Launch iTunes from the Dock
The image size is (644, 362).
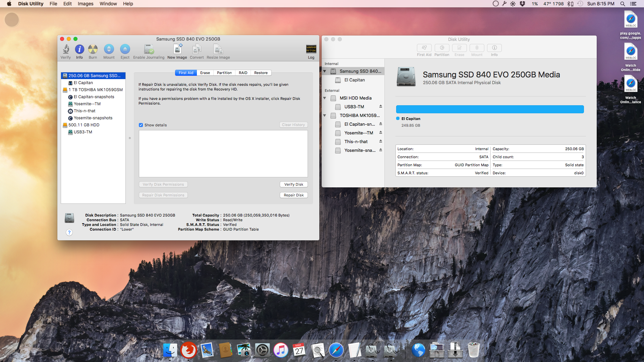coord(281,350)
